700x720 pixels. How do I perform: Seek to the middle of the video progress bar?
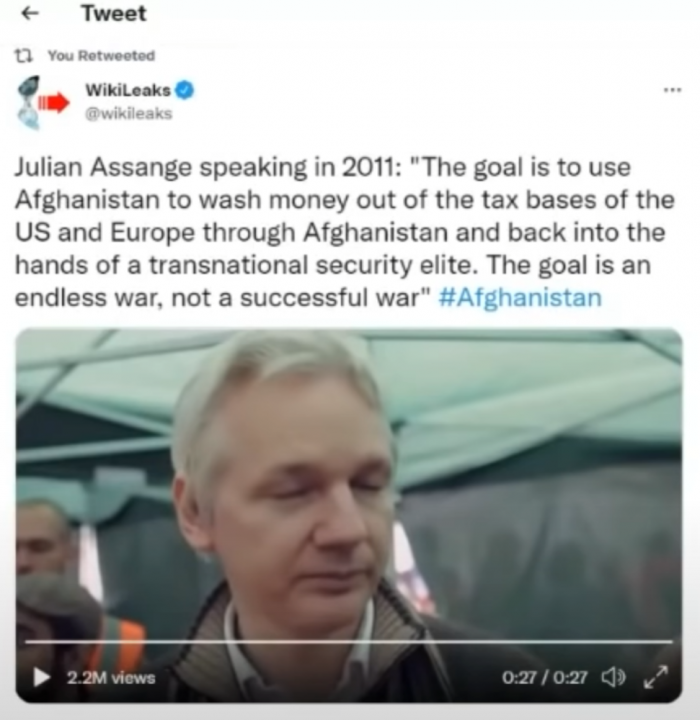(x=349, y=641)
